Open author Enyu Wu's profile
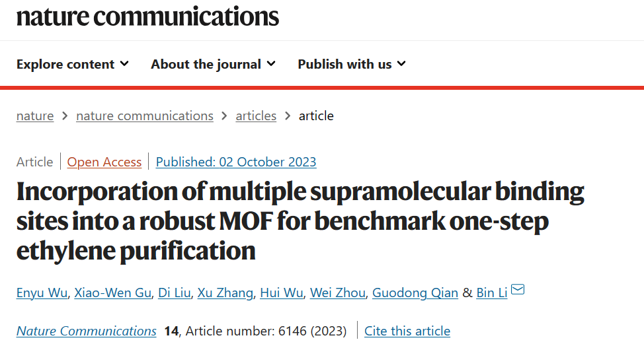 pyautogui.click(x=42, y=293)
